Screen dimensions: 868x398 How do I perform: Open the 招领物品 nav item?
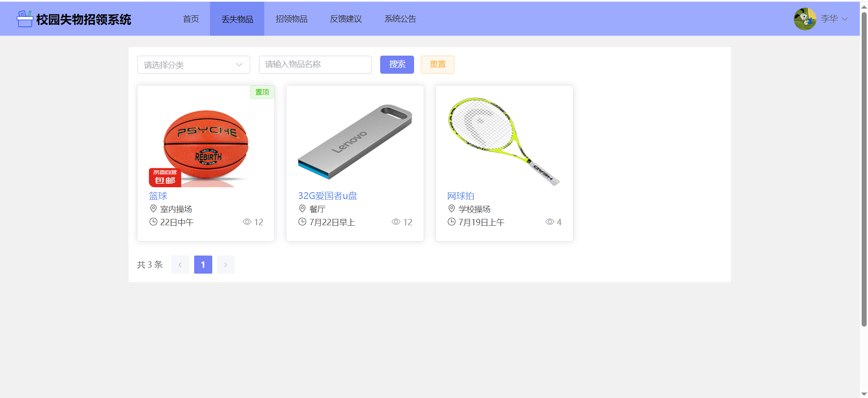coord(291,19)
